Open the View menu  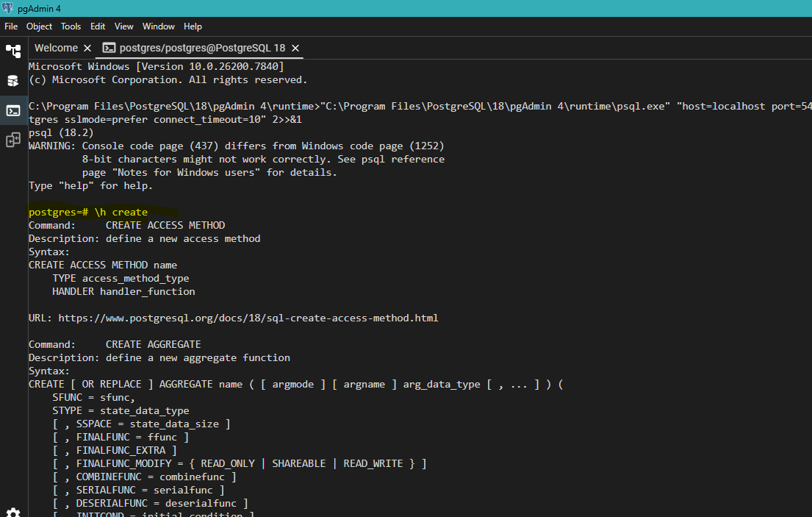[123, 26]
